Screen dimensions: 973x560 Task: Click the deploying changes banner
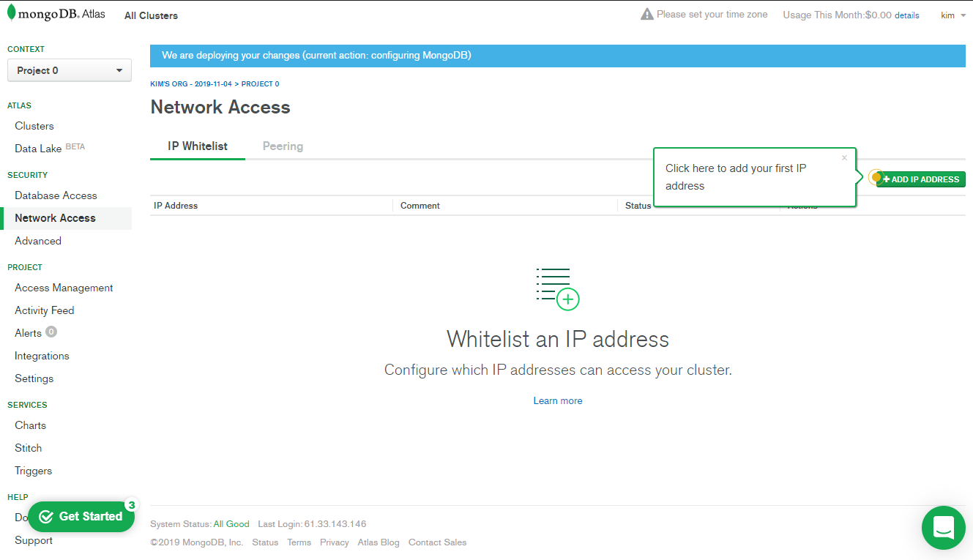click(558, 55)
